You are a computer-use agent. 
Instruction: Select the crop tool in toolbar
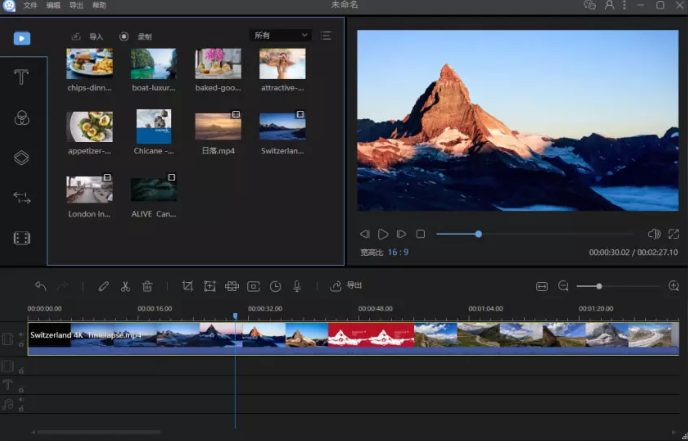tap(188, 286)
